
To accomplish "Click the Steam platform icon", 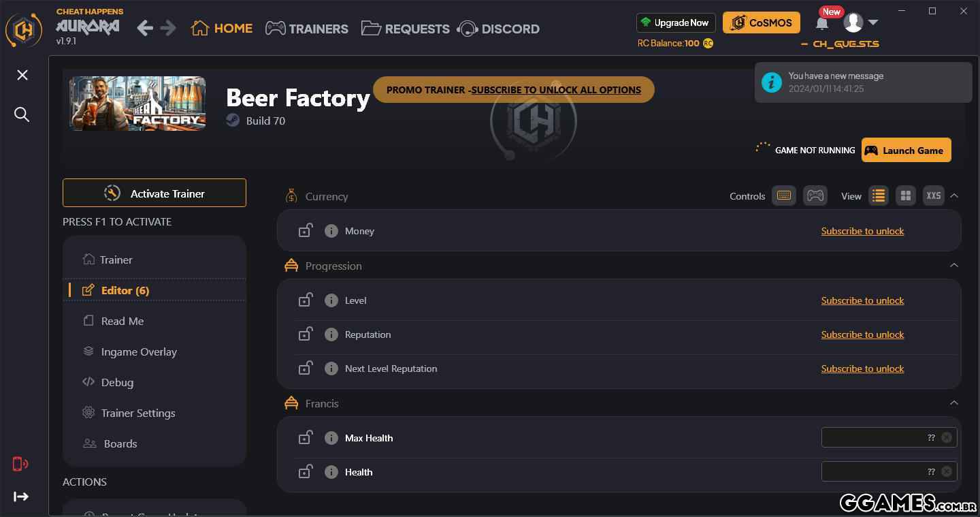I will pyautogui.click(x=233, y=121).
